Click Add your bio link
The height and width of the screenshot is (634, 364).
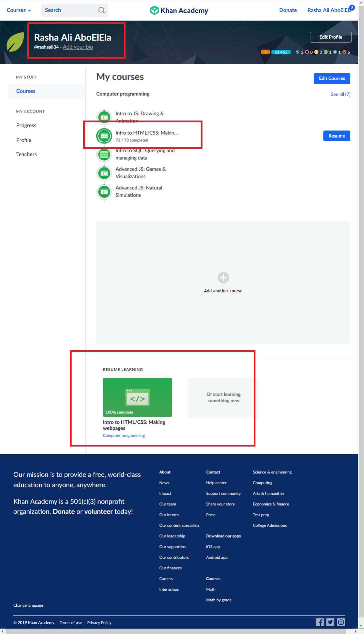point(78,47)
